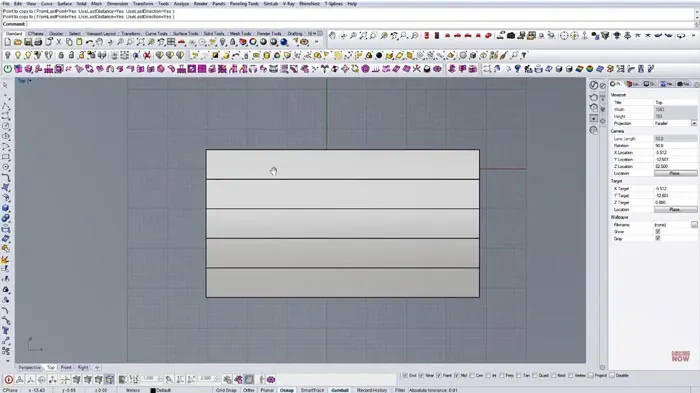Toggle the Mid object snap checkbox
Viewport: 700px width, 393px height.
pyautogui.click(x=457, y=376)
